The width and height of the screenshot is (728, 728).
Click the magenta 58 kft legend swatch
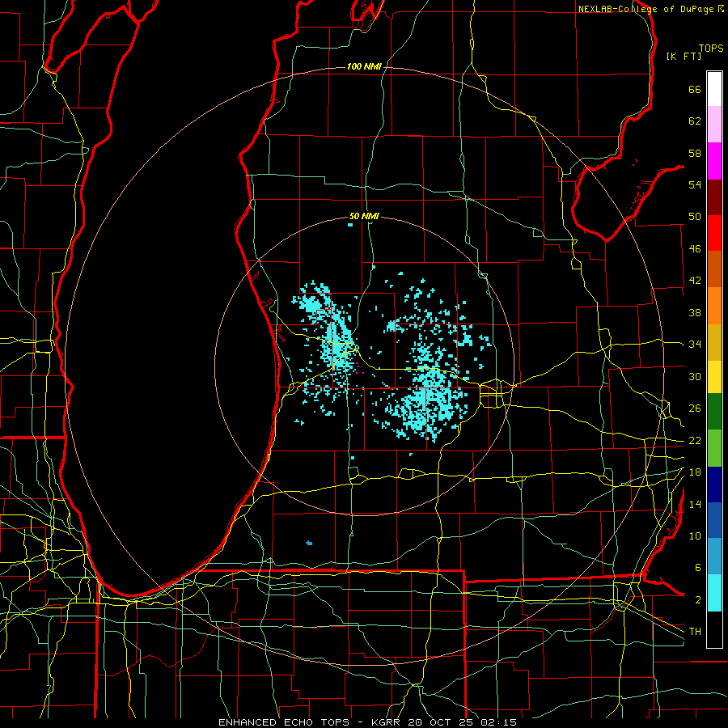pos(714,161)
